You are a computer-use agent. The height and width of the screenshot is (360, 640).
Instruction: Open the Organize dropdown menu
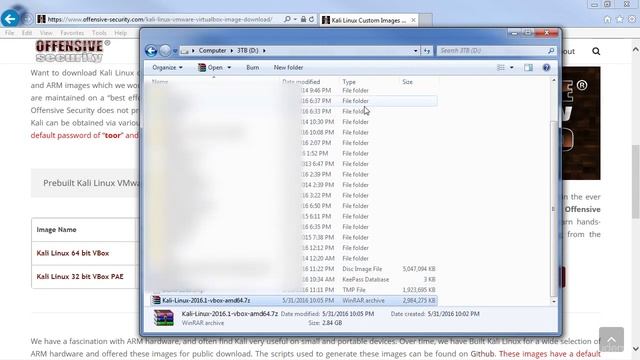pos(167,68)
